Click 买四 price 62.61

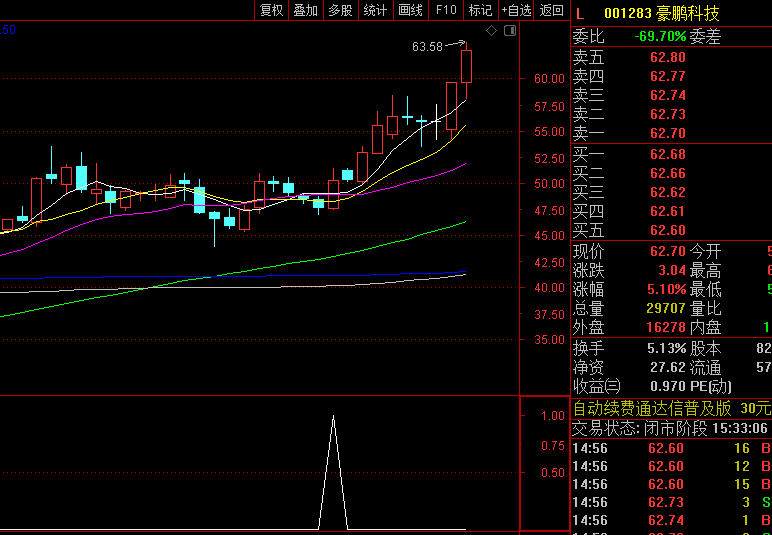tap(668, 211)
